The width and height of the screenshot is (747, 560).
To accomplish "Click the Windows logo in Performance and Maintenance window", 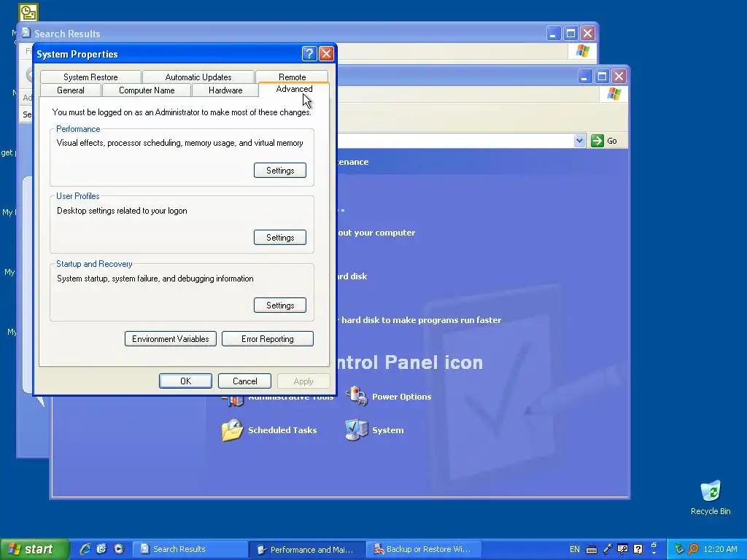I will point(614,94).
